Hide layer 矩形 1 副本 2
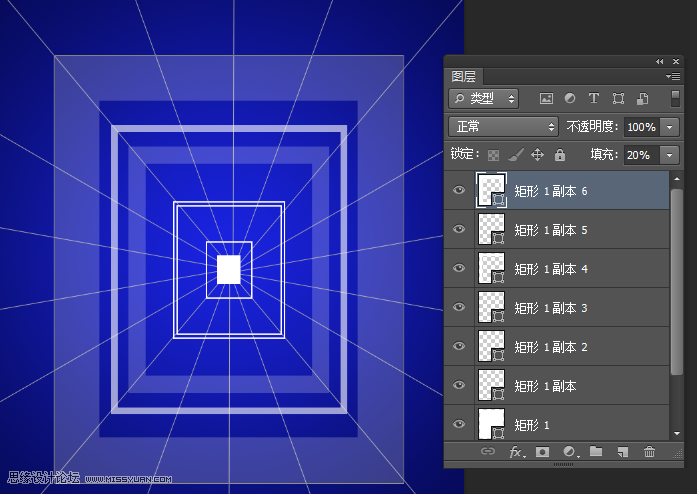 [x=459, y=346]
